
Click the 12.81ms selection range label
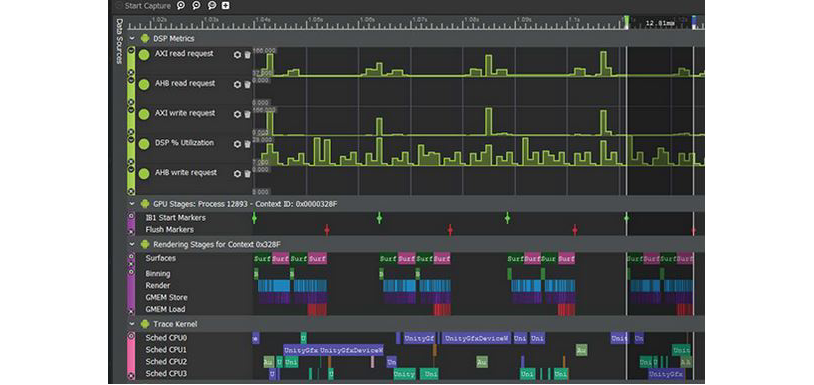pyautogui.click(x=659, y=23)
